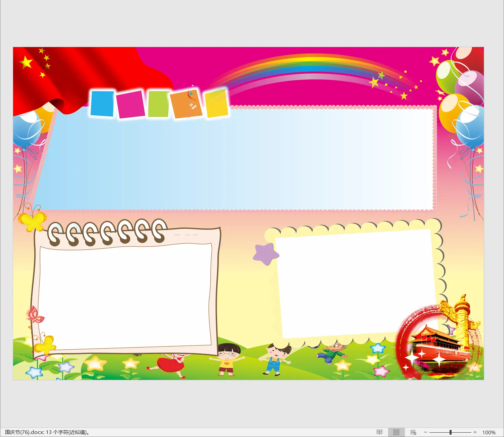Switch to Read Mode view
504x437 pixels.
[379, 432]
